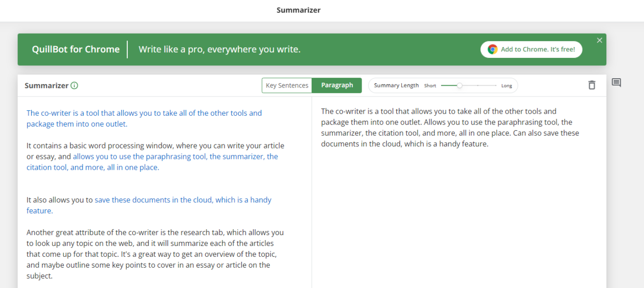This screenshot has height=288, width=644.
Task: Click the "Summary Length" label
Action: coord(396,86)
